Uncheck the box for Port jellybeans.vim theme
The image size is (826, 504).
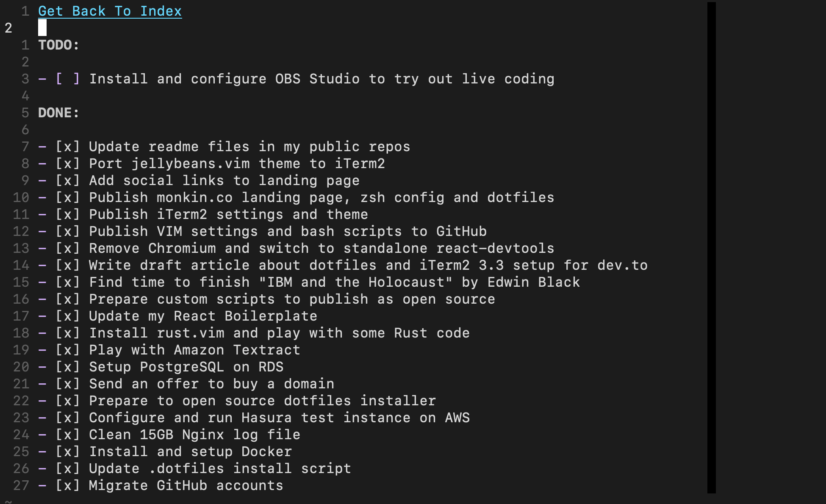(68, 163)
